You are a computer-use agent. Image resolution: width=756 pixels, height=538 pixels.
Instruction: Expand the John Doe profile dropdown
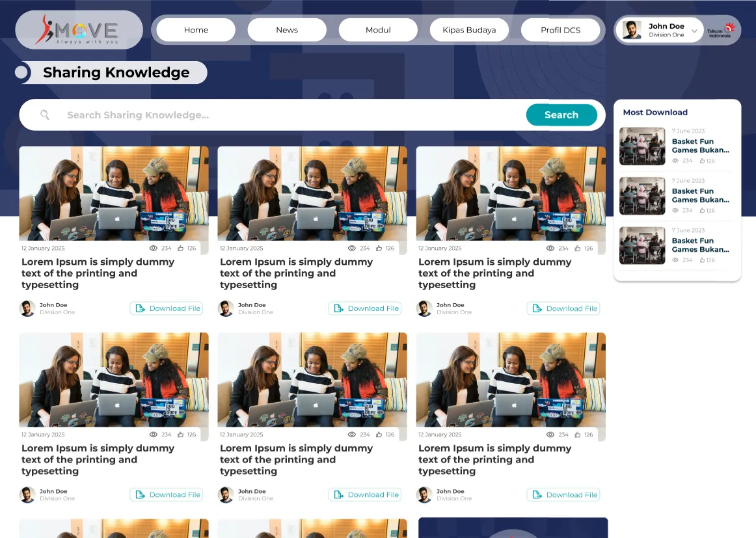[694, 31]
